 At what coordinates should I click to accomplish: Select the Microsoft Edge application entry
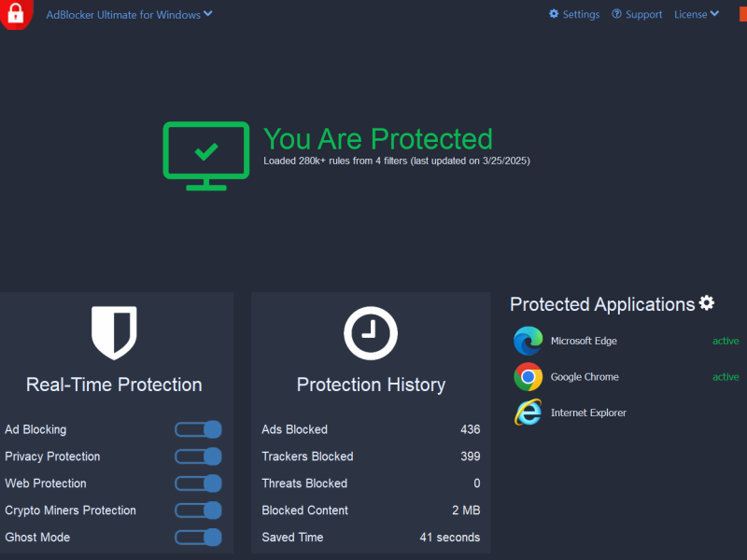626,341
